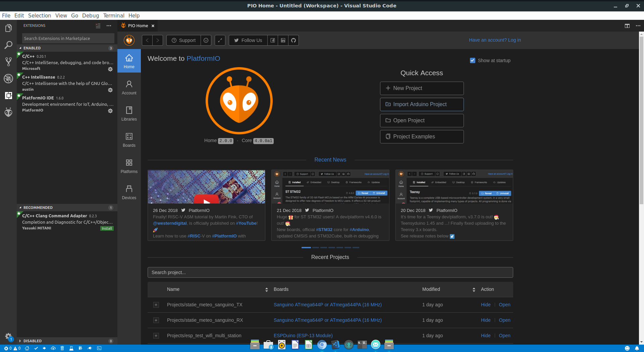Click PlatformIO Build checkmark in status bar
The width and height of the screenshot is (644, 352).
(36, 348)
